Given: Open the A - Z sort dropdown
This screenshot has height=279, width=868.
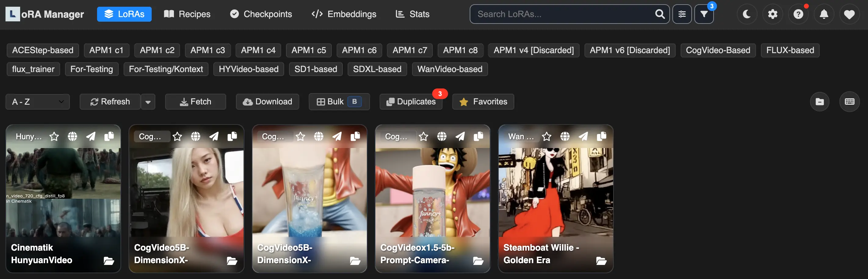Looking at the screenshot, I should point(38,102).
